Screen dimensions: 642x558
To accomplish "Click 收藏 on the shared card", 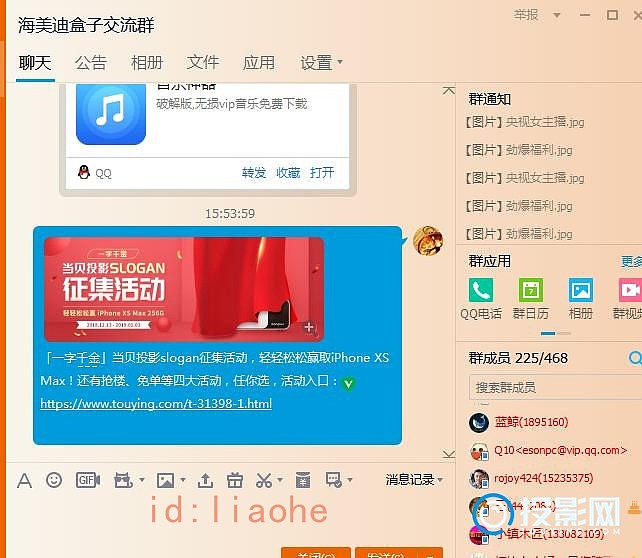I will (x=288, y=172).
